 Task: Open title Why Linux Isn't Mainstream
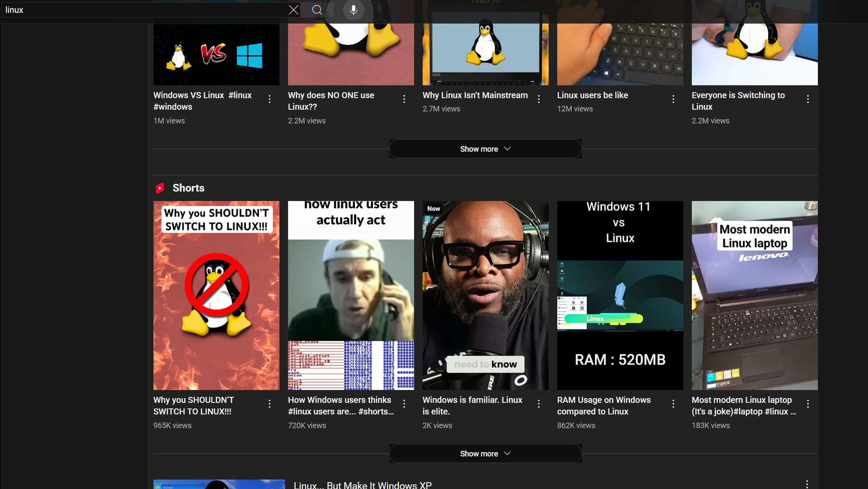(475, 95)
